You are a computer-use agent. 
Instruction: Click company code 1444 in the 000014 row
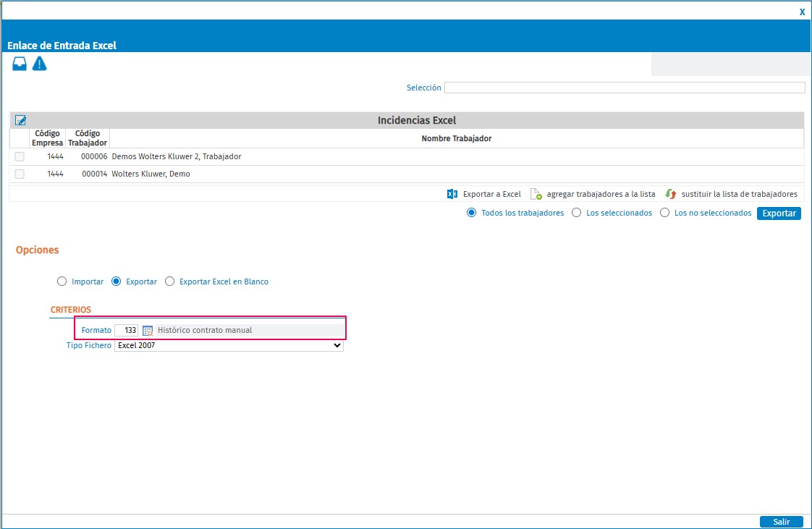click(56, 174)
